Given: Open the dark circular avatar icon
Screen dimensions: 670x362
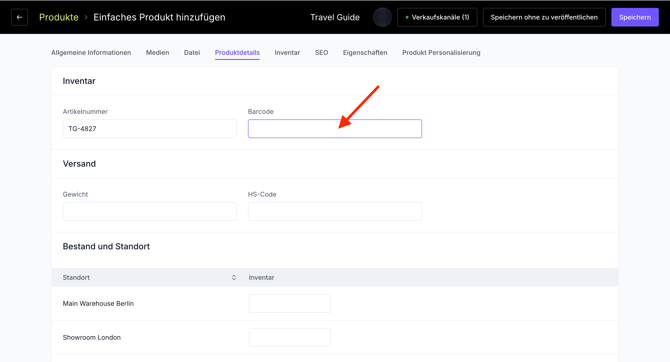Looking at the screenshot, I should tap(382, 18).
